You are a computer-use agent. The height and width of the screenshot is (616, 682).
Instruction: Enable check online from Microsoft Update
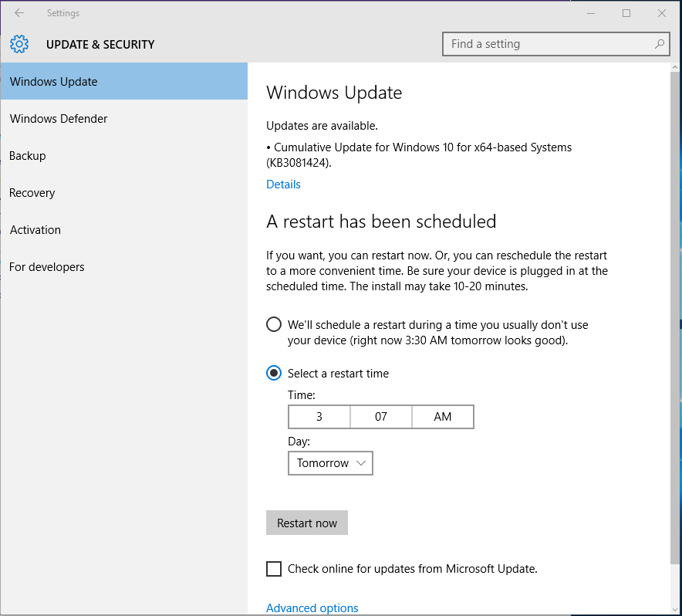[x=274, y=569]
